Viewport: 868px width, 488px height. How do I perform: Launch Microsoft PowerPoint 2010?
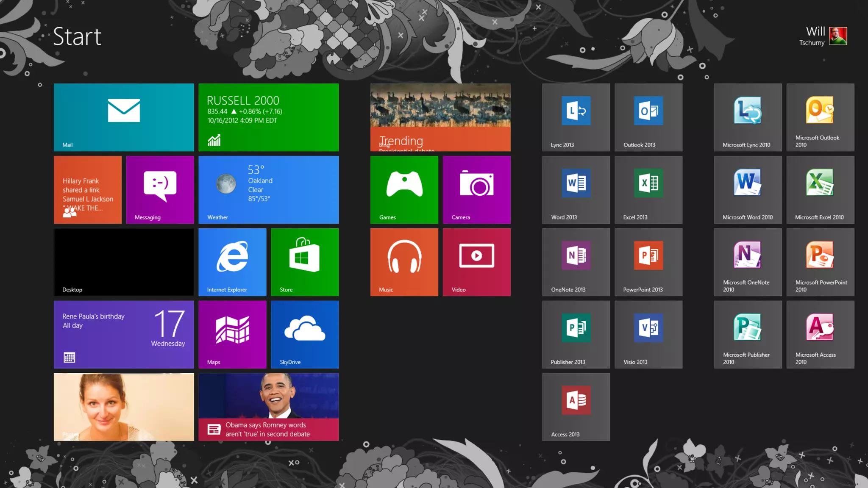820,262
